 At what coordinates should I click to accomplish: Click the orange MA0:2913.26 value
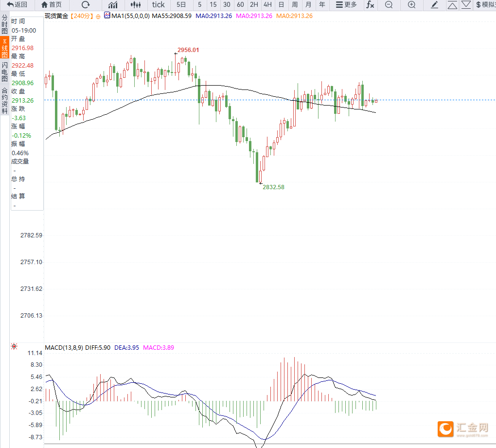click(x=294, y=16)
